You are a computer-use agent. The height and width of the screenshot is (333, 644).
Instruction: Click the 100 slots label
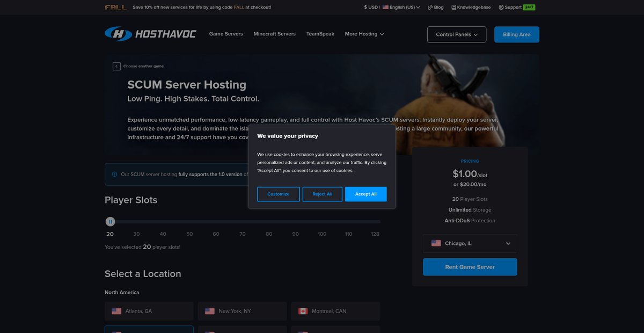tap(322, 234)
